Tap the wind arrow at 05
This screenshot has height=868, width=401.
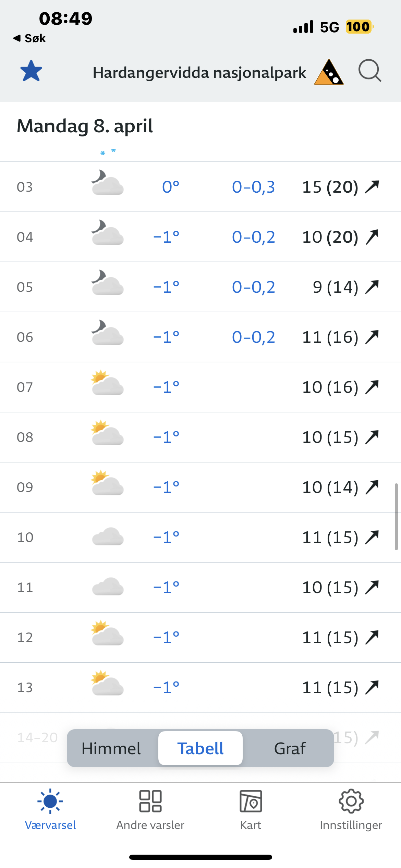[x=372, y=287]
